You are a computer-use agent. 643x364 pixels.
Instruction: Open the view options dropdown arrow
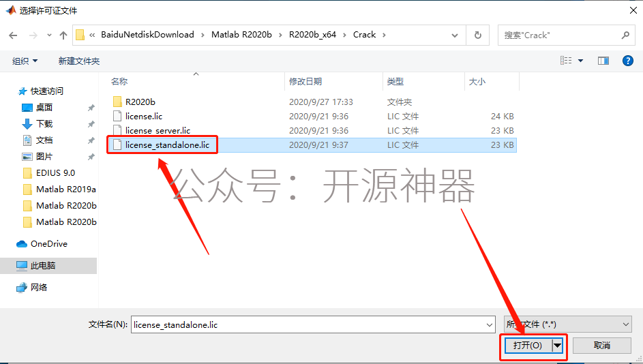tap(581, 61)
